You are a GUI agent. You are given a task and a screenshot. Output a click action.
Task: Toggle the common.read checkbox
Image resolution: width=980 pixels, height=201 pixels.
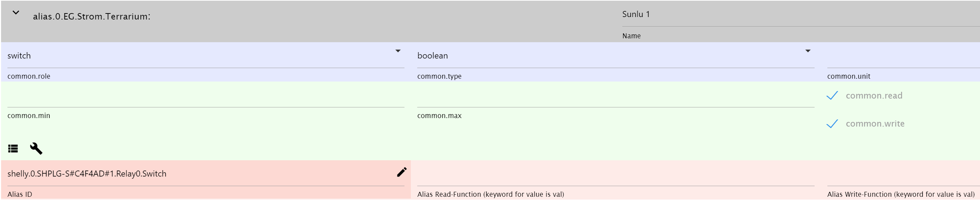click(832, 96)
